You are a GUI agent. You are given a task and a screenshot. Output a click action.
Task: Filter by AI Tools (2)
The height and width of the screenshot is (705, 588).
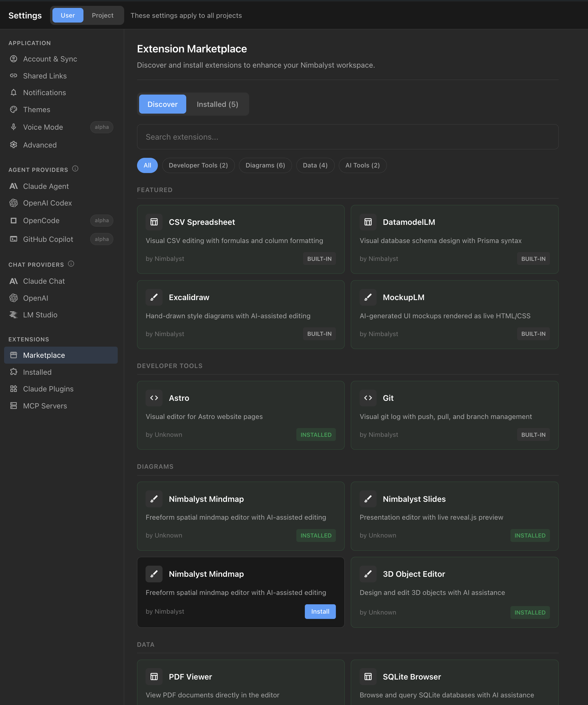tap(363, 165)
